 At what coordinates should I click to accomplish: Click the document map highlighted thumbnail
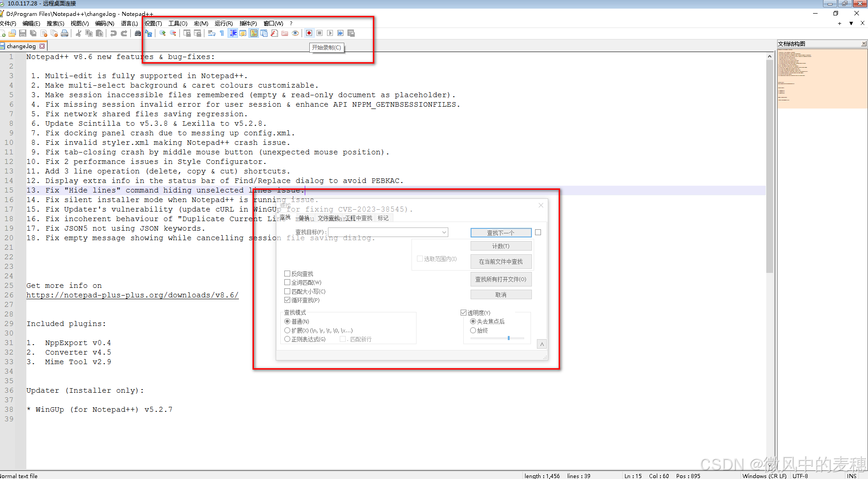(x=822, y=79)
